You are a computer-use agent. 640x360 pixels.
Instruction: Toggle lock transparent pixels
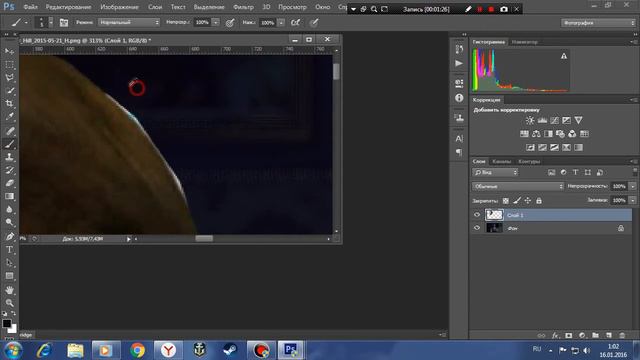click(x=506, y=200)
